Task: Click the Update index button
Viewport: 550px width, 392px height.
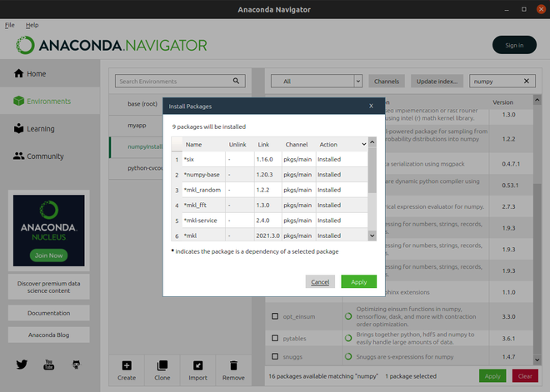Action: (437, 81)
